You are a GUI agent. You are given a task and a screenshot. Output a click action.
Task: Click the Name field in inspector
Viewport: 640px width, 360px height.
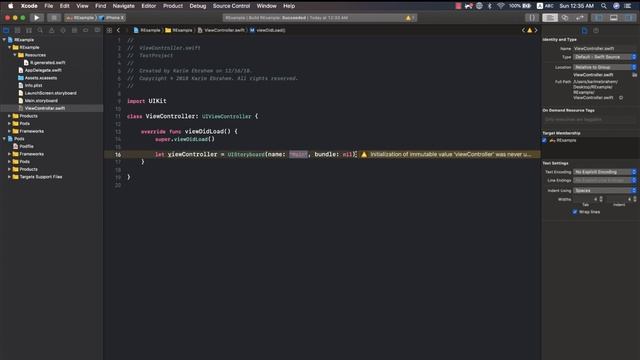coord(604,49)
